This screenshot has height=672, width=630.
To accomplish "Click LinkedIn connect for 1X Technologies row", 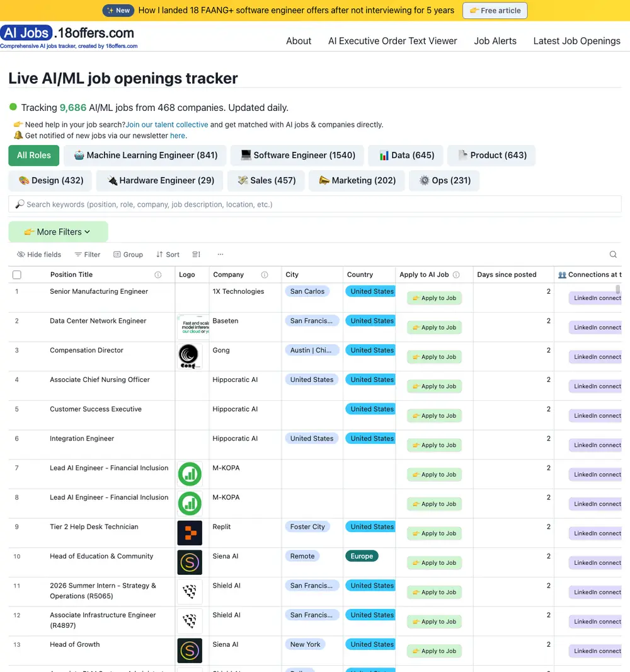I will 595,298.
